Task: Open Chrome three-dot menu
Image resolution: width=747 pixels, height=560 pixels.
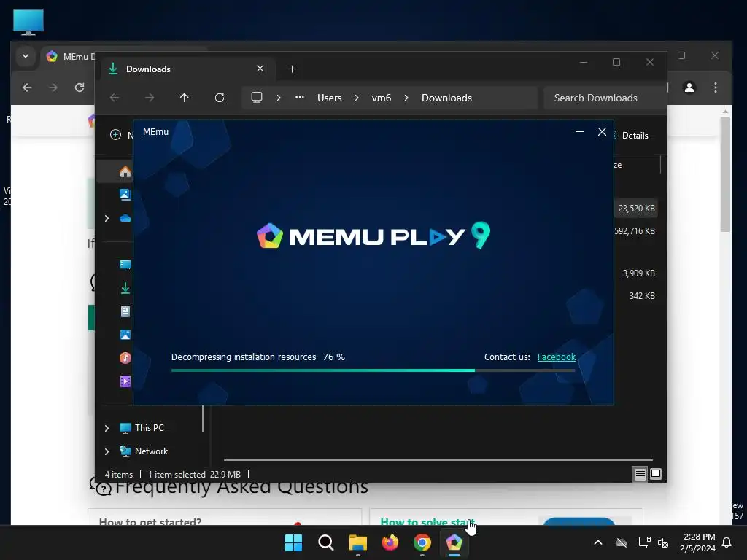Action: point(716,87)
